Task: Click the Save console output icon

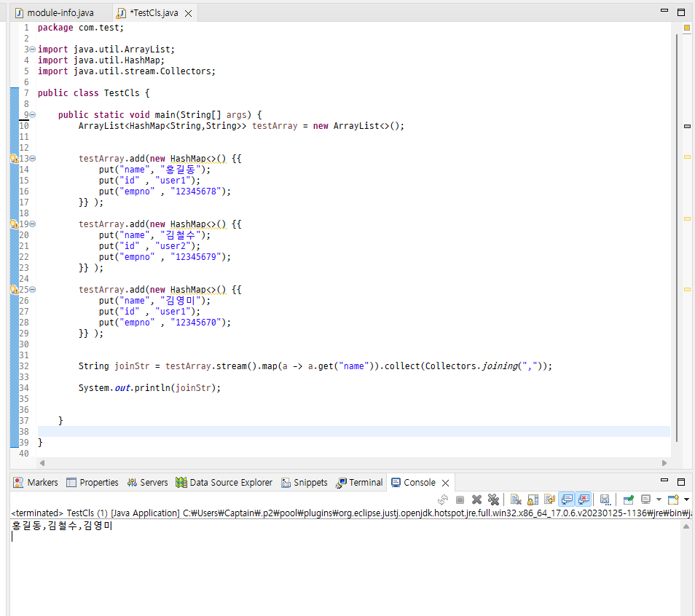Action: click(605, 500)
